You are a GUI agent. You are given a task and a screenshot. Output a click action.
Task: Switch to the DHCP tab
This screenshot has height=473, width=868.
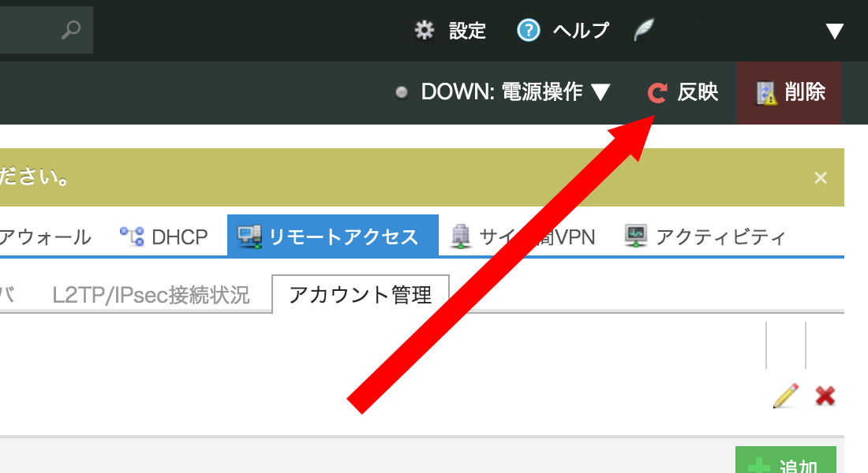[163, 236]
